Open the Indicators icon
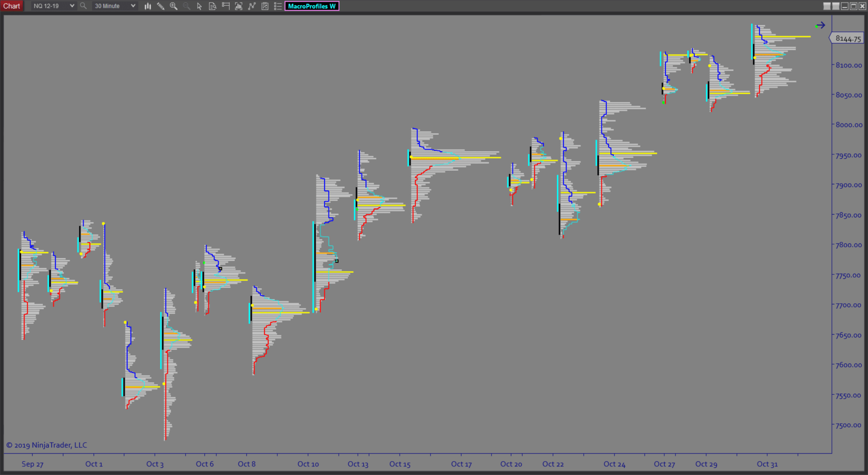This screenshot has height=475, width=868. click(x=252, y=6)
